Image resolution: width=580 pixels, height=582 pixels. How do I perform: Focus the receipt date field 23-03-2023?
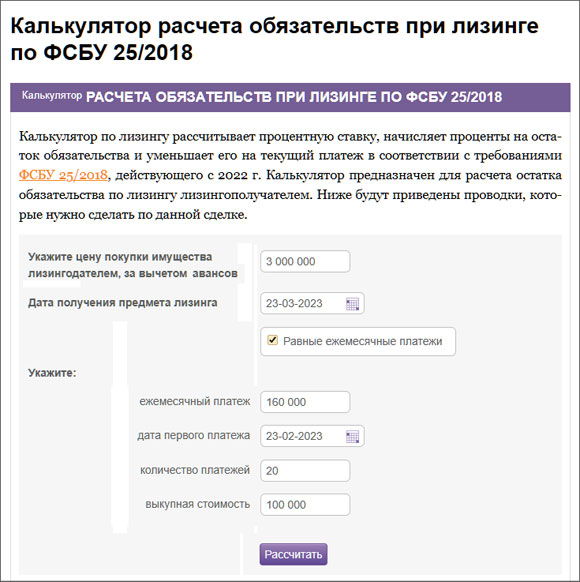pyautogui.click(x=312, y=303)
